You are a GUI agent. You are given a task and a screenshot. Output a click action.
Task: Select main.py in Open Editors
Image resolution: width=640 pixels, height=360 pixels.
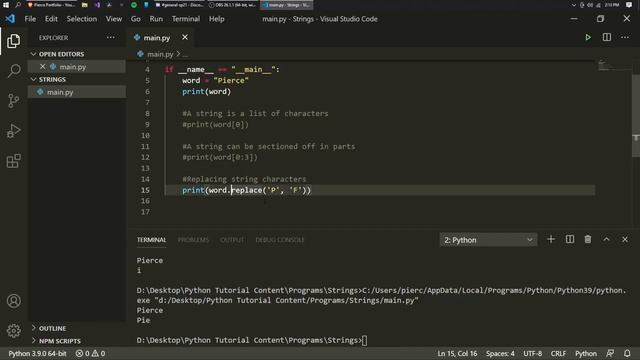tap(77, 67)
